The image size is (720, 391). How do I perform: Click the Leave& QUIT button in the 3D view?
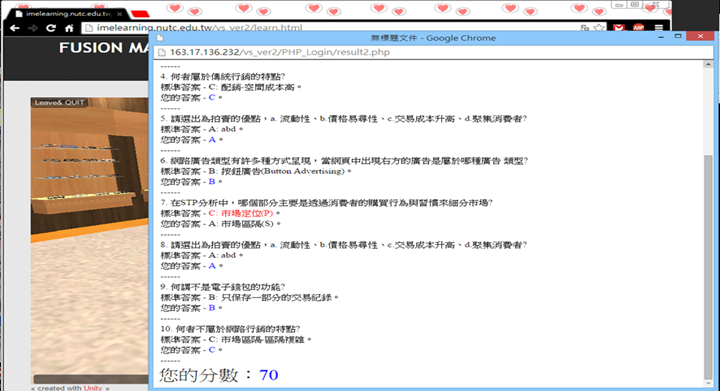click(59, 102)
